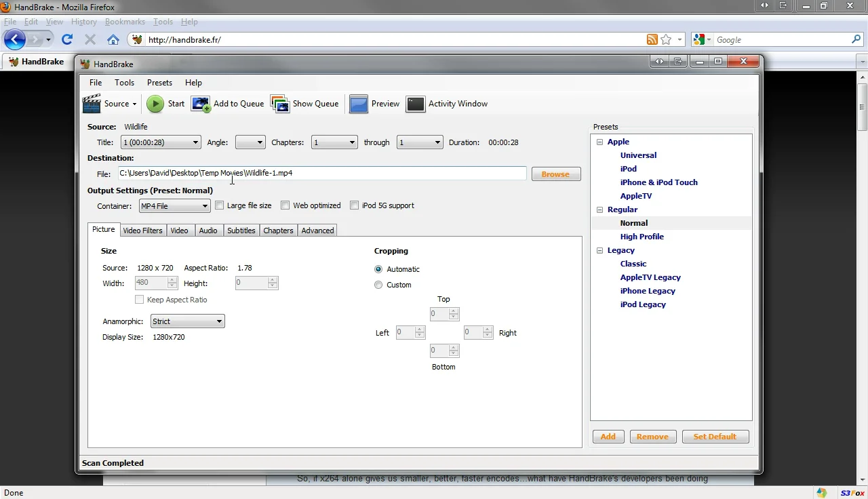Image resolution: width=868 pixels, height=499 pixels.
Task: Select Custom cropping radio button
Action: (378, 285)
